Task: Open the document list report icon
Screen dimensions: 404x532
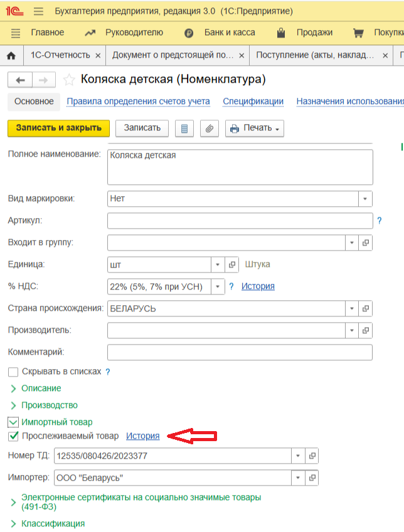Action: coord(184,128)
